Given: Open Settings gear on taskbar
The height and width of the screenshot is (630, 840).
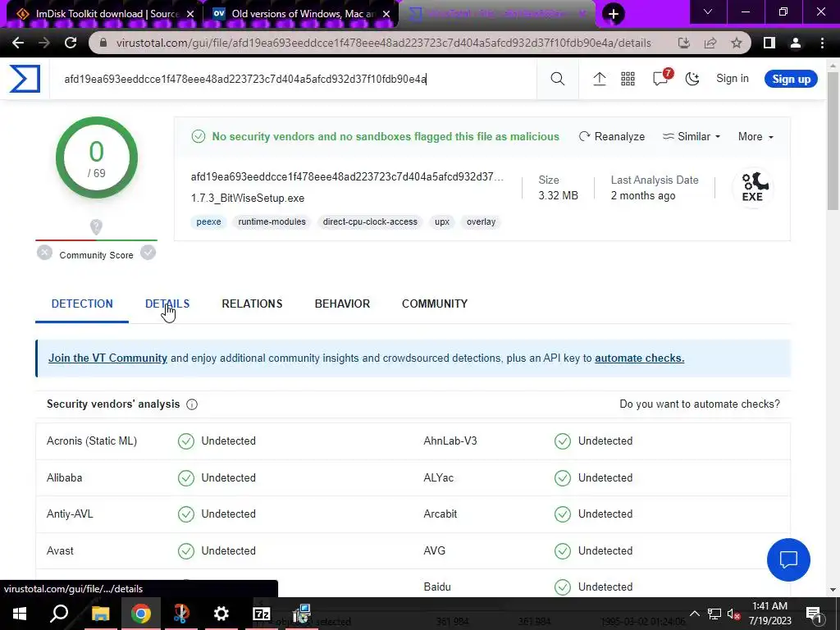Looking at the screenshot, I should click(221, 614).
